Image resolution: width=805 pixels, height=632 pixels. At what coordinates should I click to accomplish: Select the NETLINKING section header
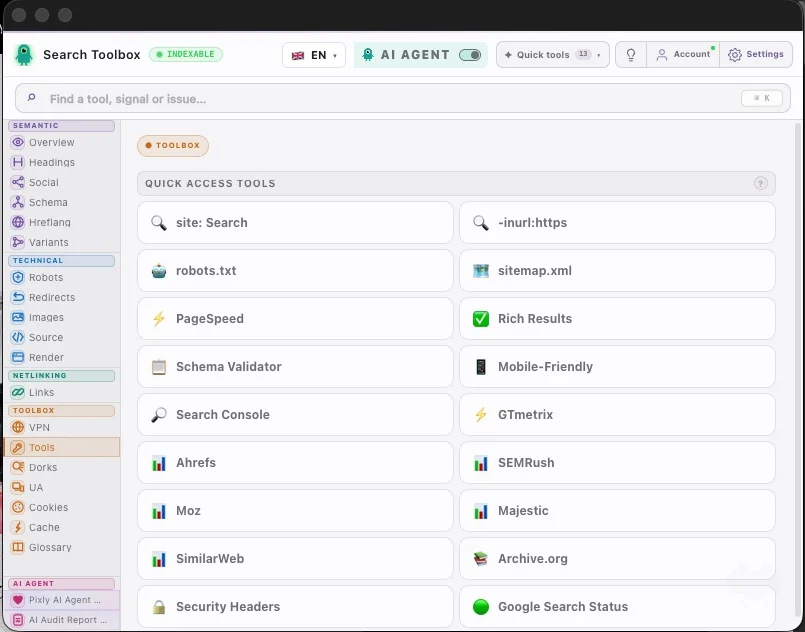coord(62,375)
